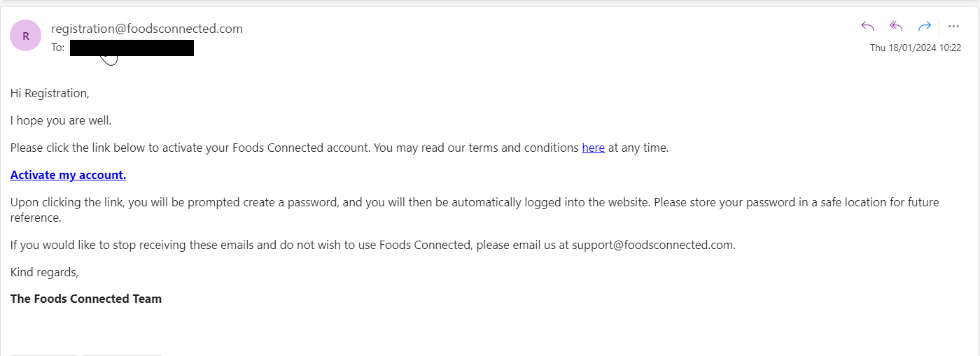This screenshot has width=980, height=356.
Task: Click the 'Activate my account.' link
Action: (68, 176)
